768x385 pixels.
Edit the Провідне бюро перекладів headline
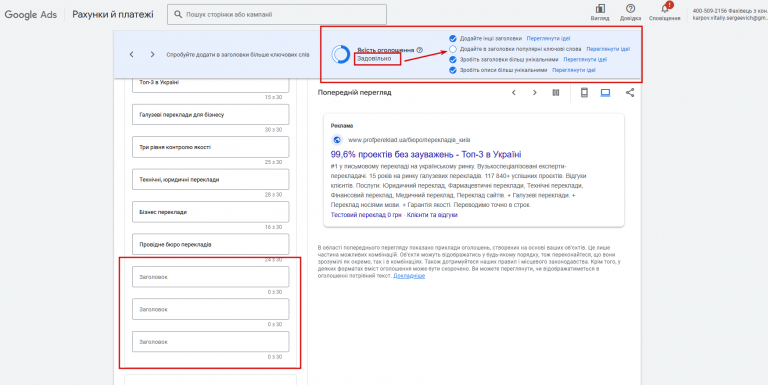211,244
